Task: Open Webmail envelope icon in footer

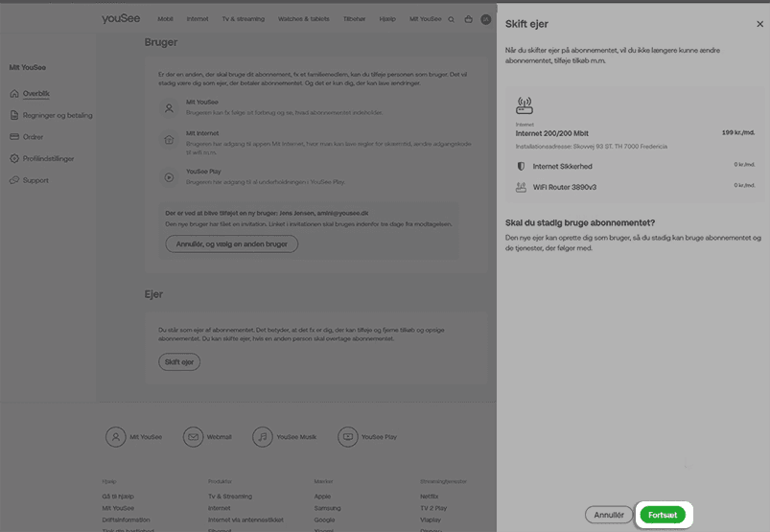Action: [x=193, y=436]
